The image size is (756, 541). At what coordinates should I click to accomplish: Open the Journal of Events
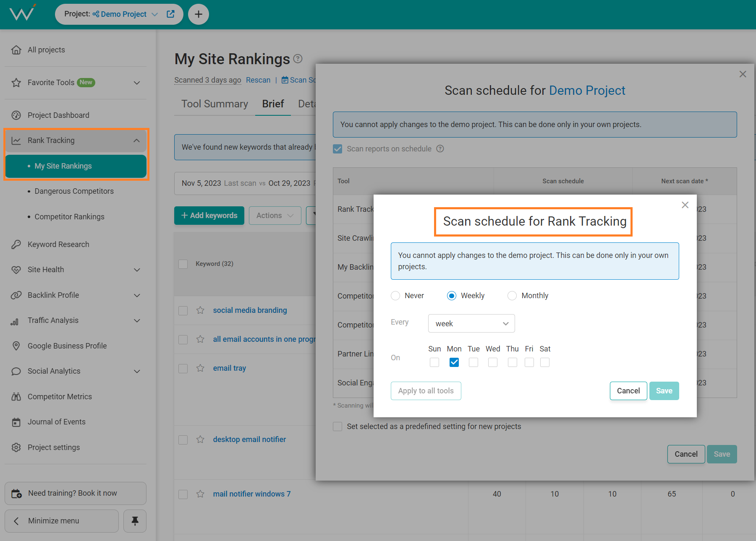tap(56, 421)
